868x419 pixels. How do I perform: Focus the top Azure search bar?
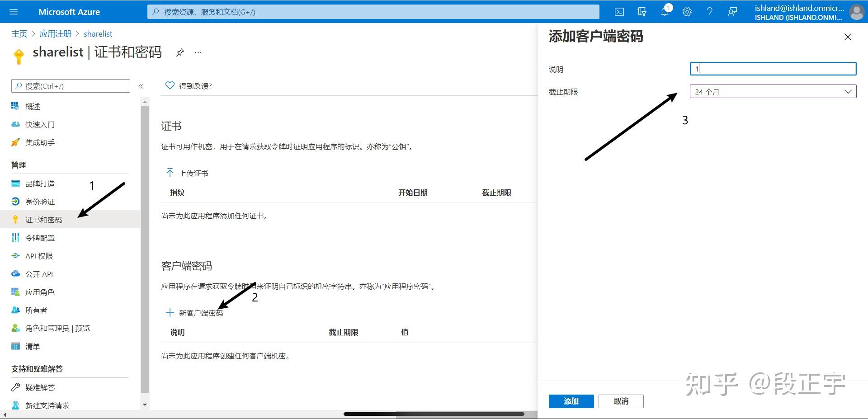click(x=373, y=12)
